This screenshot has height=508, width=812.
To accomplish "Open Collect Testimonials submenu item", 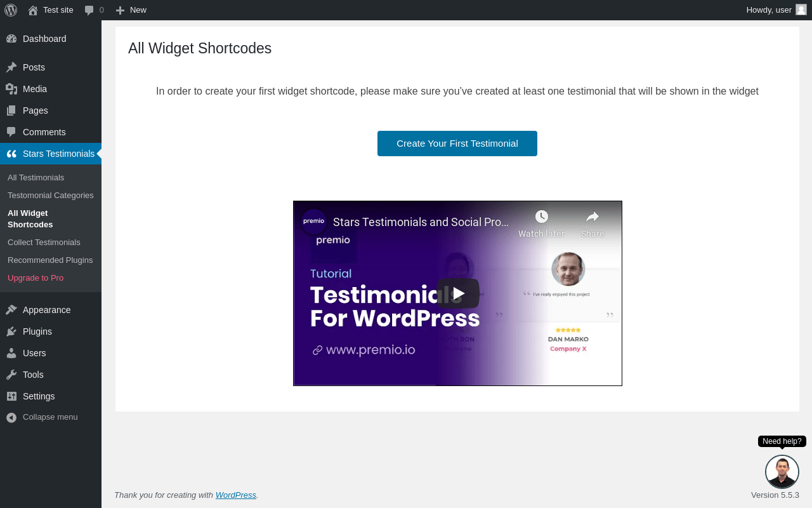I will point(44,242).
